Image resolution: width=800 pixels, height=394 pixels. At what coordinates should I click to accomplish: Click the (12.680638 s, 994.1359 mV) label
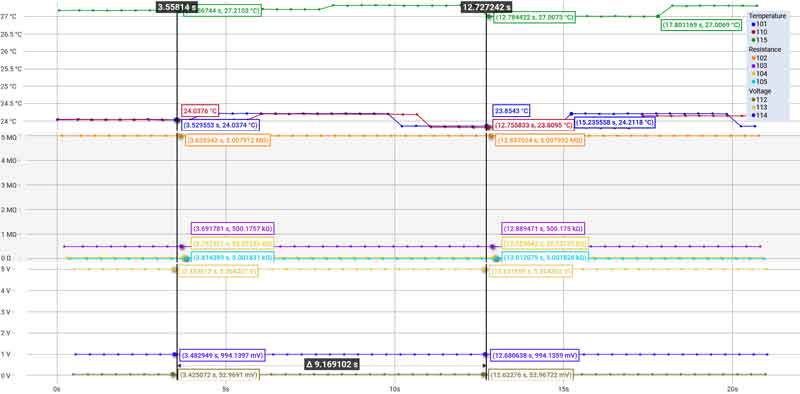535,354
